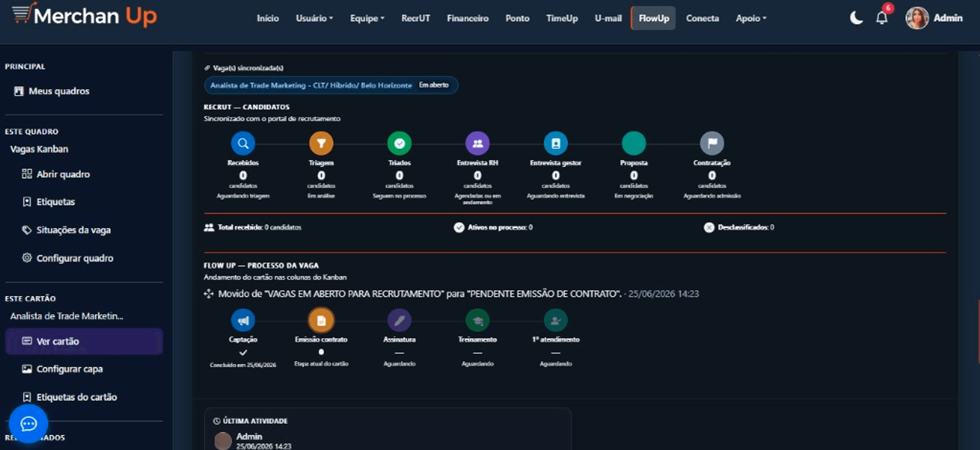Viewport: 980px width, 450px height.
Task: Expand the Equipe dropdown menu
Action: click(367, 18)
